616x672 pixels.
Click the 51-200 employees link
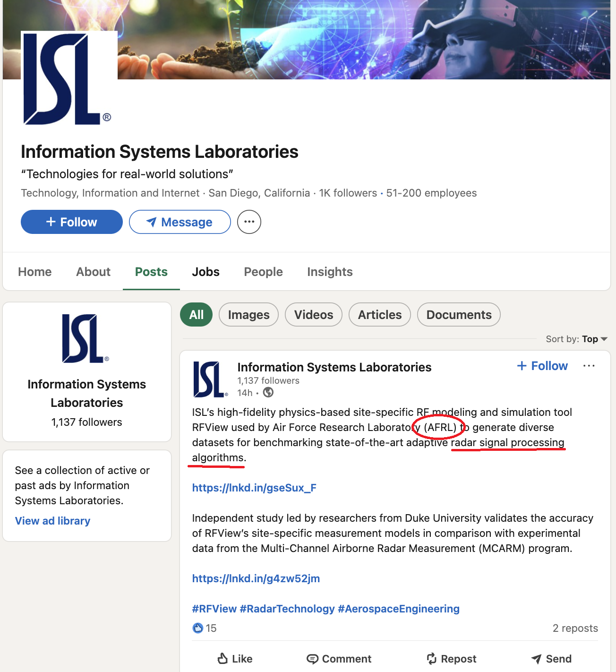pyautogui.click(x=431, y=193)
